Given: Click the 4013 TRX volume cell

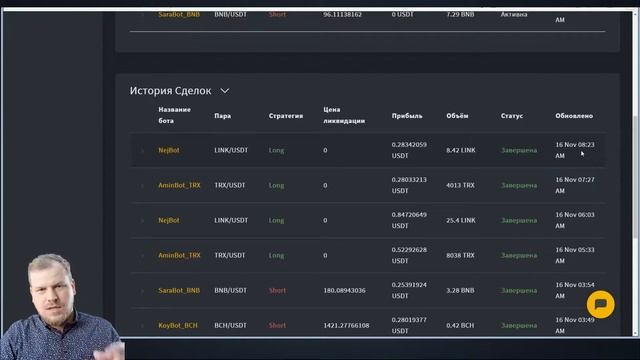Looking at the screenshot, I should (x=460, y=185).
